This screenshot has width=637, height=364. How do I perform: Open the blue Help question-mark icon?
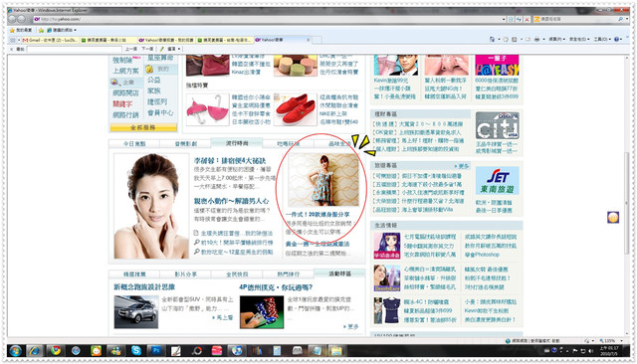coord(616,40)
